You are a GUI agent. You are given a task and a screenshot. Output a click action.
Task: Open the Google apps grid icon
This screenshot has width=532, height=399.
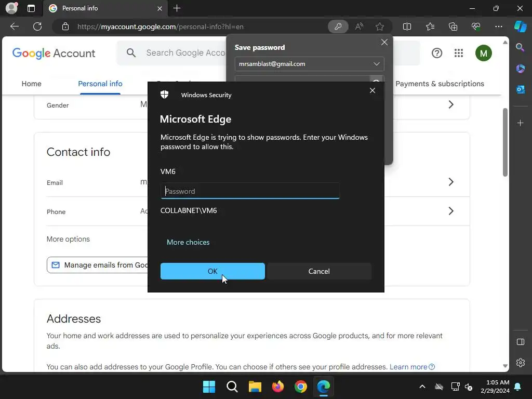click(459, 53)
